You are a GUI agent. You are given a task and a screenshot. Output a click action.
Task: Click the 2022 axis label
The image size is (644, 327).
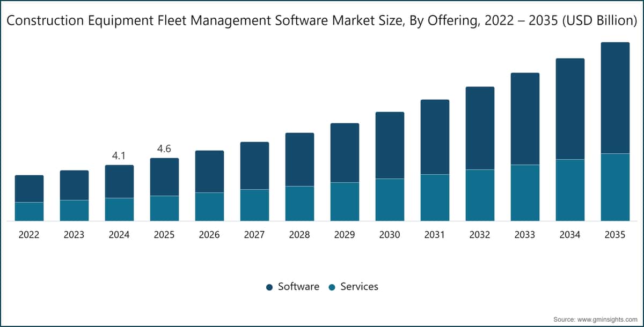tap(29, 235)
